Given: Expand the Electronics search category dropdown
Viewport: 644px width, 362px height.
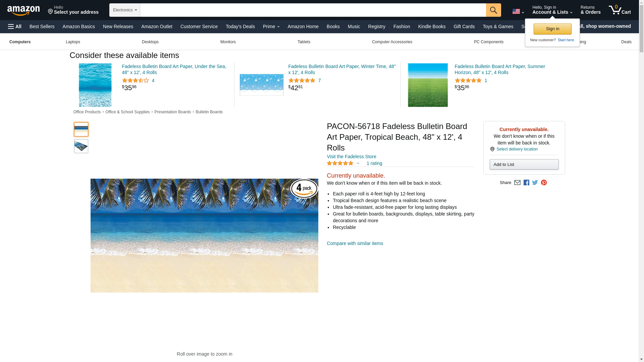Looking at the screenshot, I should [x=125, y=10].
